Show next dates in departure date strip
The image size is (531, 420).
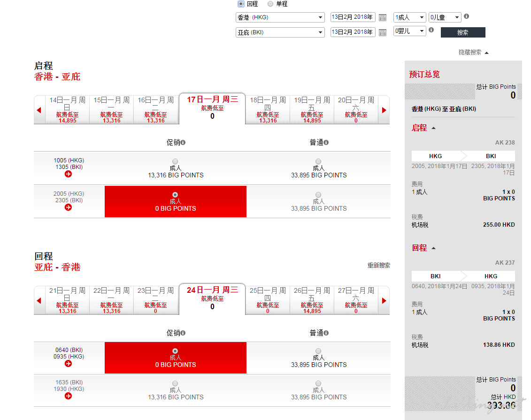(384, 110)
